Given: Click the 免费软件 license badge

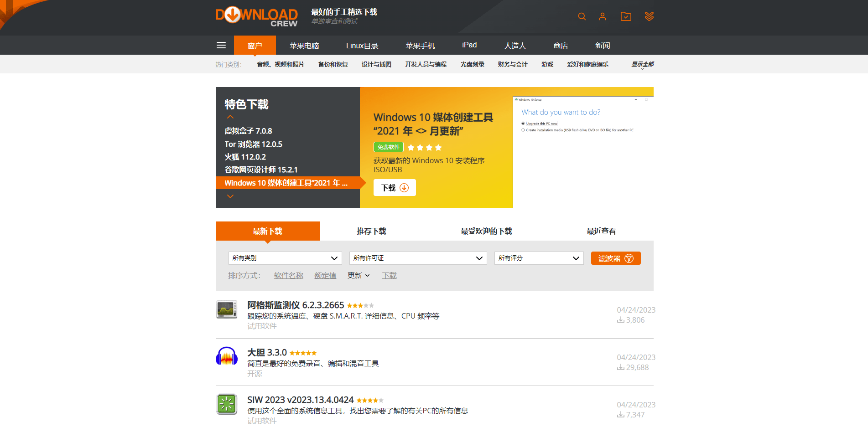Looking at the screenshot, I should [x=389, y=147].
